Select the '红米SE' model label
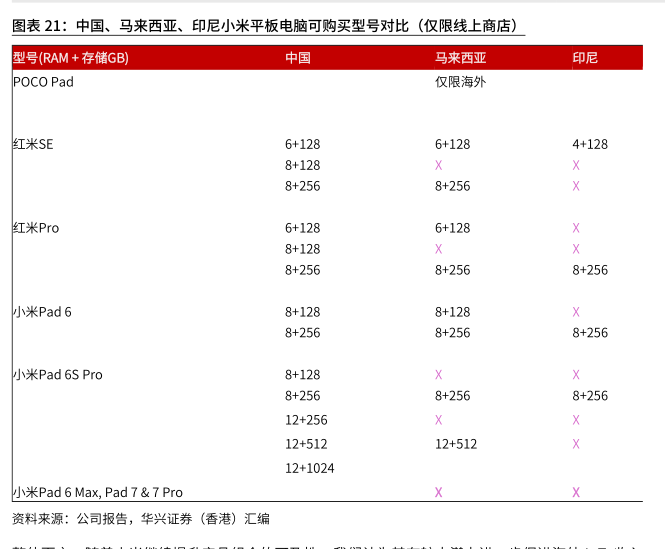The width and height of the screenshot is (665, 549). (33, 144)
